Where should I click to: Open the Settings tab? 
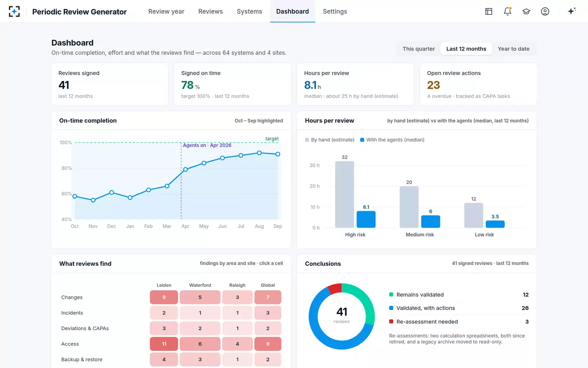tap(335, 11)
